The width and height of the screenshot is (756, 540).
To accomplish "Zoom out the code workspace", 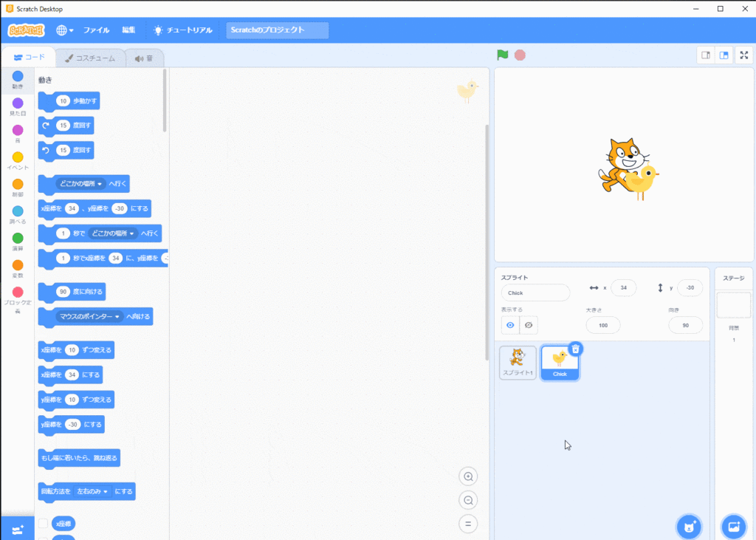I will (468, 500).
